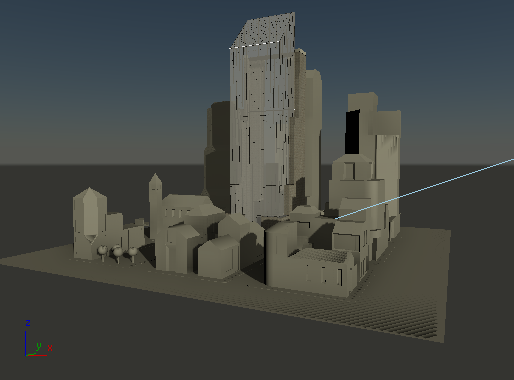
Task: Select the ribbed flat roof of the front building
Action: (x=321, y=255)
